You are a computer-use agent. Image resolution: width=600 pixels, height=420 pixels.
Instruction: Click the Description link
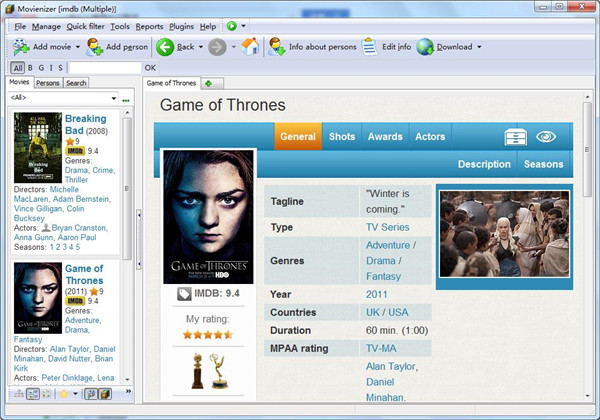click(484, 164)
